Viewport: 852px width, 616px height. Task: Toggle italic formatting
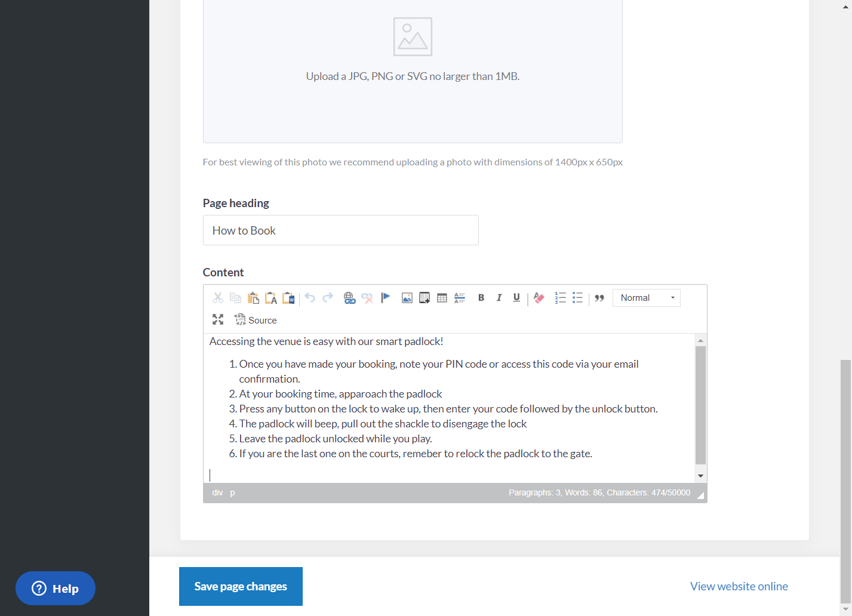tap(499, 297)
